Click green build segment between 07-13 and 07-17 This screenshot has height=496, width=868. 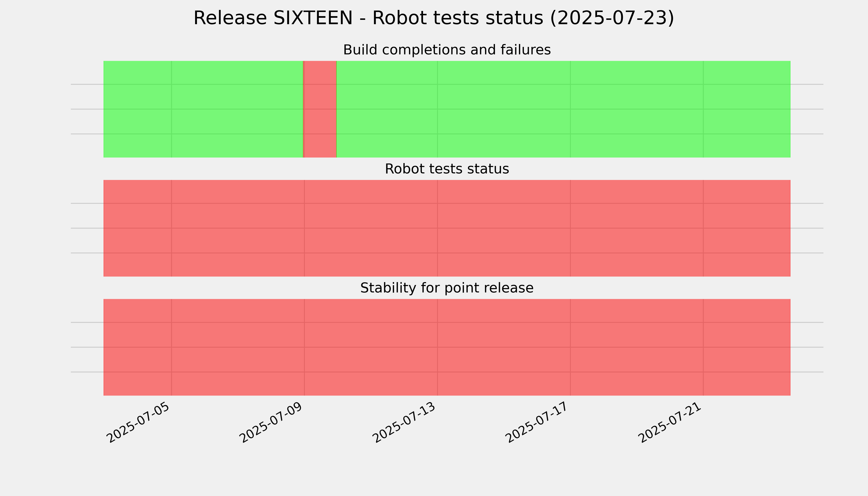(x=504, y=109)
